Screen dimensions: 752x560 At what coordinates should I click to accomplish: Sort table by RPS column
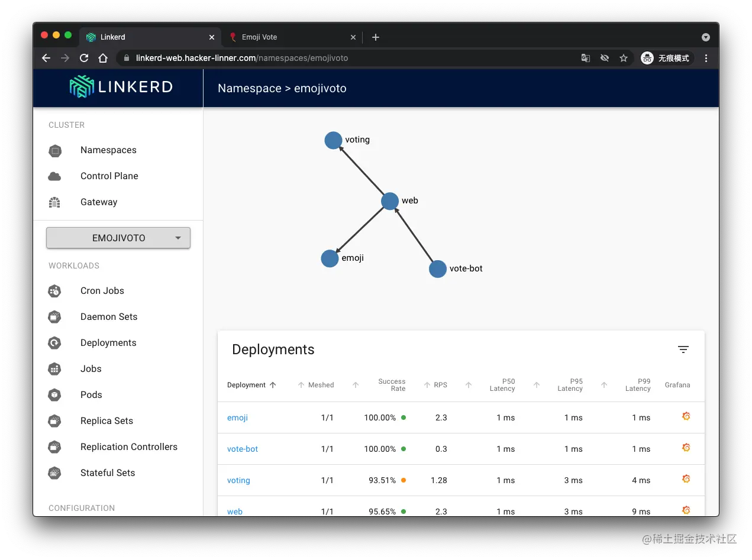tap(435, 385)
